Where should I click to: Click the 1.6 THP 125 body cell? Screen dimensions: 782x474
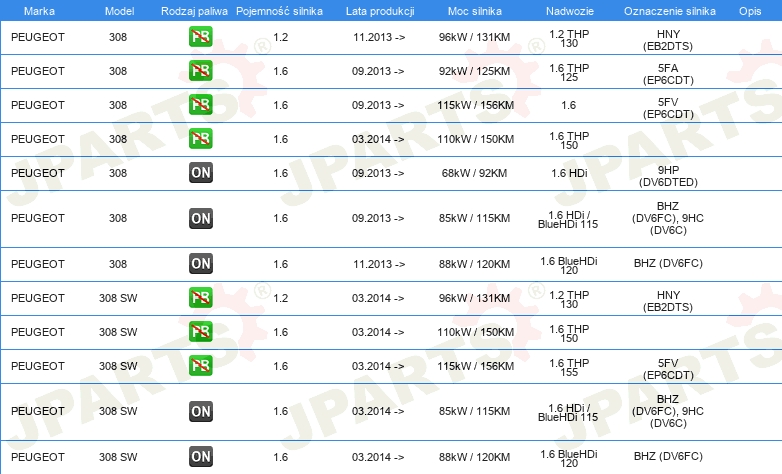(x=569, y=72)
